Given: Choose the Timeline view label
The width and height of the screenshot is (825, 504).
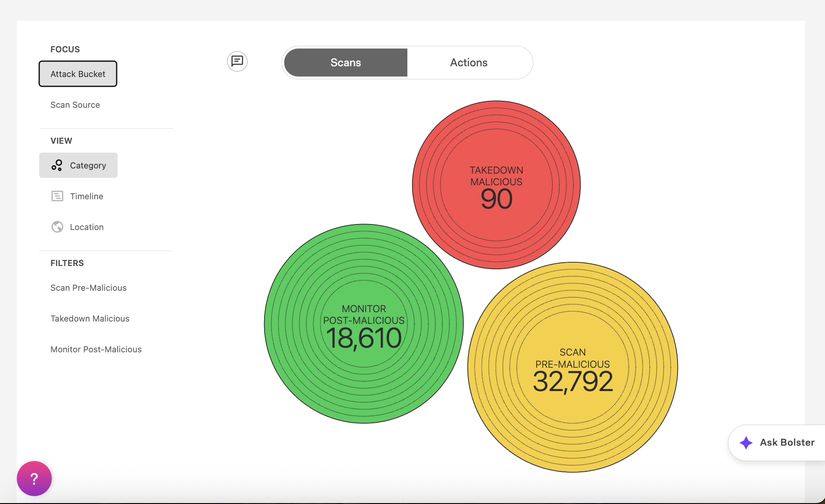Looking at the screenshot, I should pos(87,196).
